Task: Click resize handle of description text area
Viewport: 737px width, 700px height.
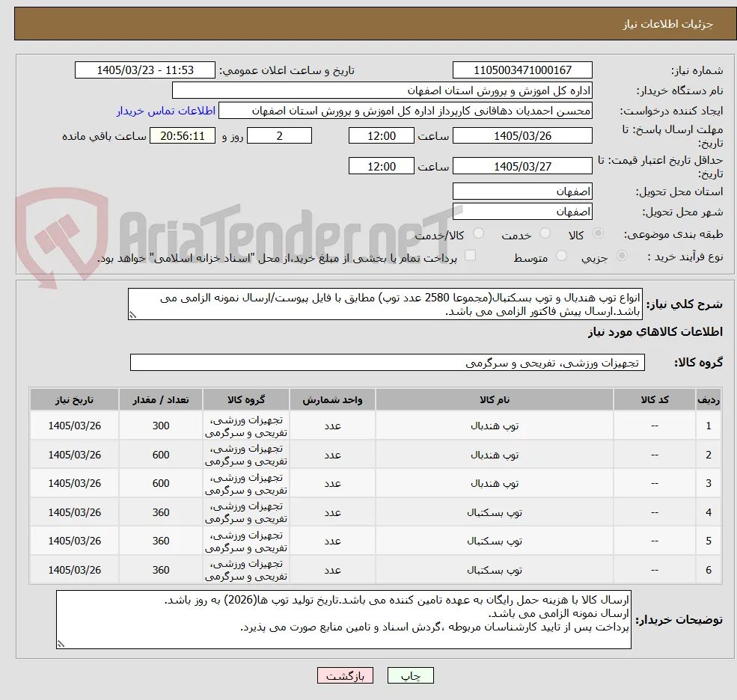Action: [x=132, y=316]
